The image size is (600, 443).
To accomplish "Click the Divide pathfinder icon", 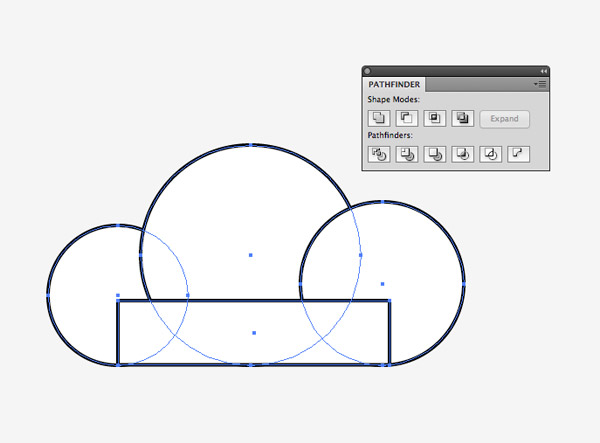I will [x=379, y=154].
